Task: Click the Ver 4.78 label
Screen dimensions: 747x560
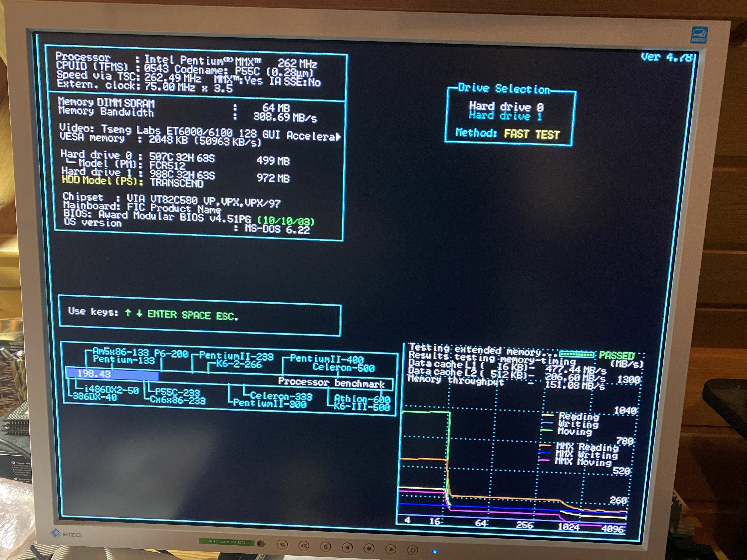Action: coord(667,57)
